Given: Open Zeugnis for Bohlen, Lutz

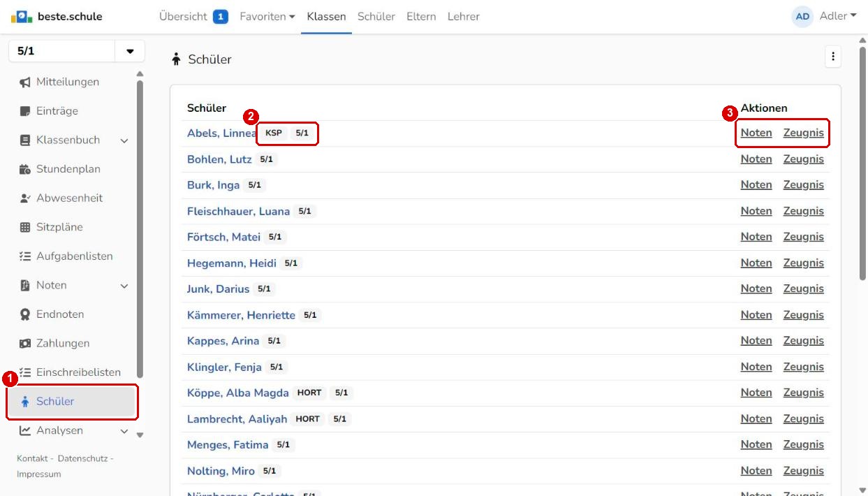Looking at the screenshot, I should [804, 159].
